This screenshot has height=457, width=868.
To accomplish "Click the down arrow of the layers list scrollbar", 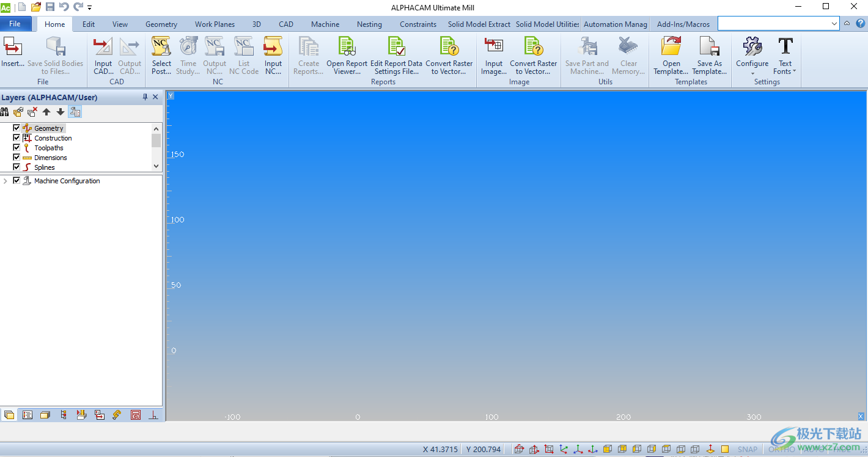I will [156, 166].
